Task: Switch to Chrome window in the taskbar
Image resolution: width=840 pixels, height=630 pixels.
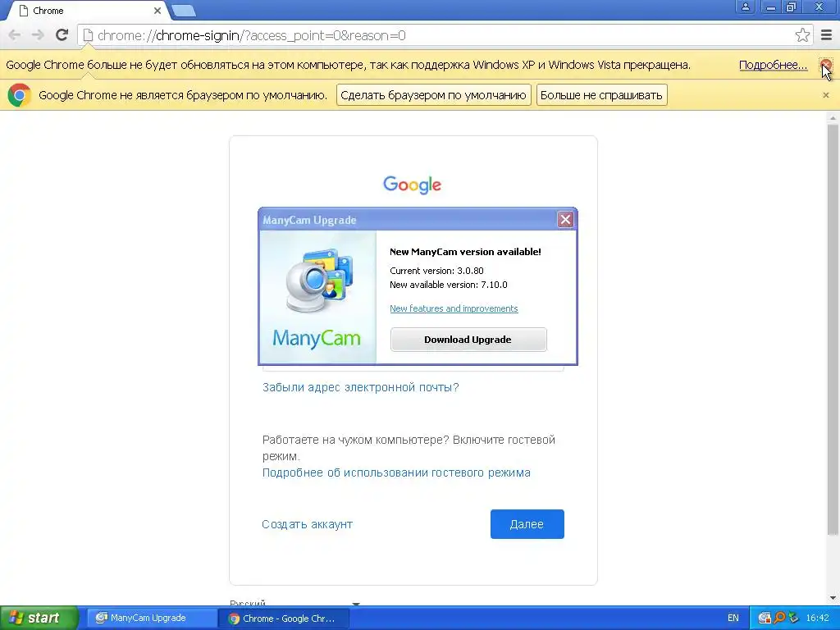Action: (283, 619)
